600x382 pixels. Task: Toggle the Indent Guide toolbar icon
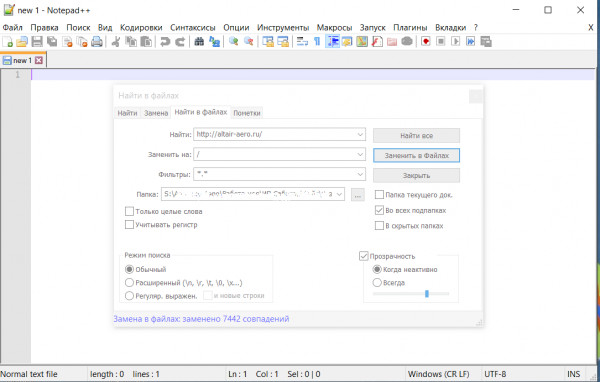333,41
